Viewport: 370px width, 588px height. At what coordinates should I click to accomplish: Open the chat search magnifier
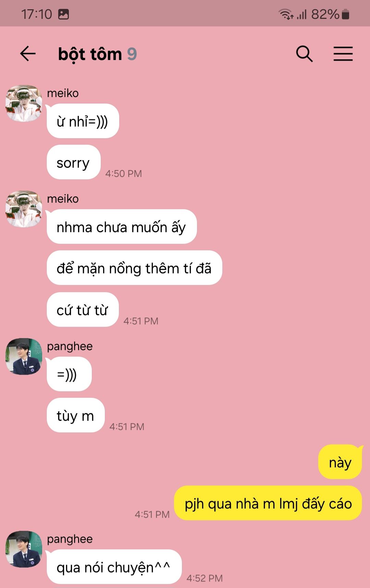pos(304,54)
